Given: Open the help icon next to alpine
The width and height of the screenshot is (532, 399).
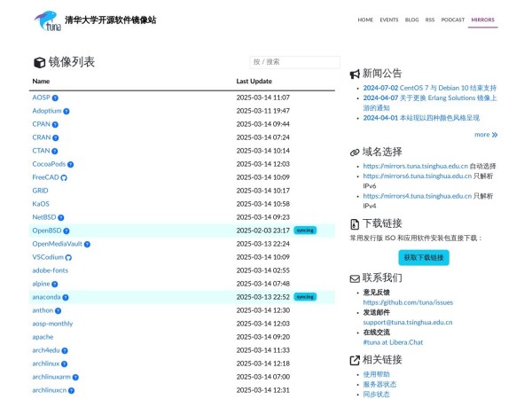Looking at the screenshot, I should pos(55,284).
